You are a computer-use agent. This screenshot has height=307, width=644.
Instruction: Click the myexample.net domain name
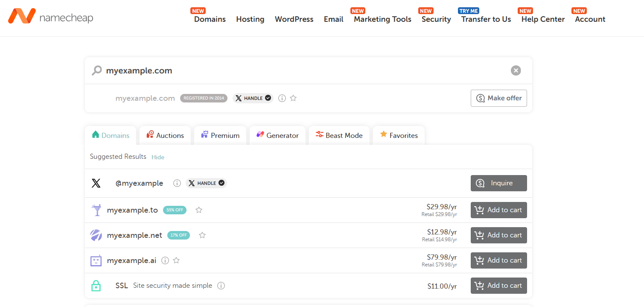(x=134, y=235)
